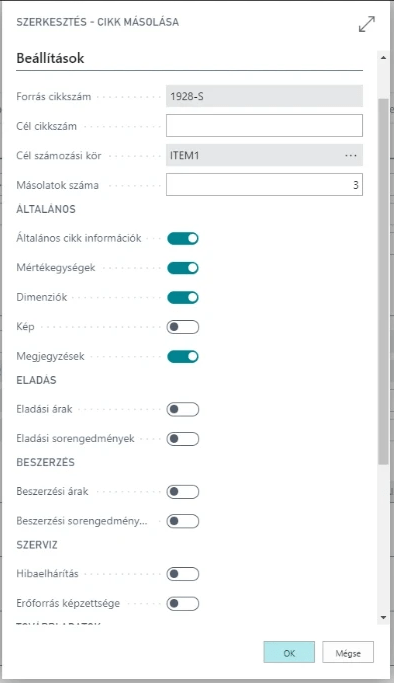Cancel with the Mégse button
The width and height of the screenshot is (394, 683).
348,653
